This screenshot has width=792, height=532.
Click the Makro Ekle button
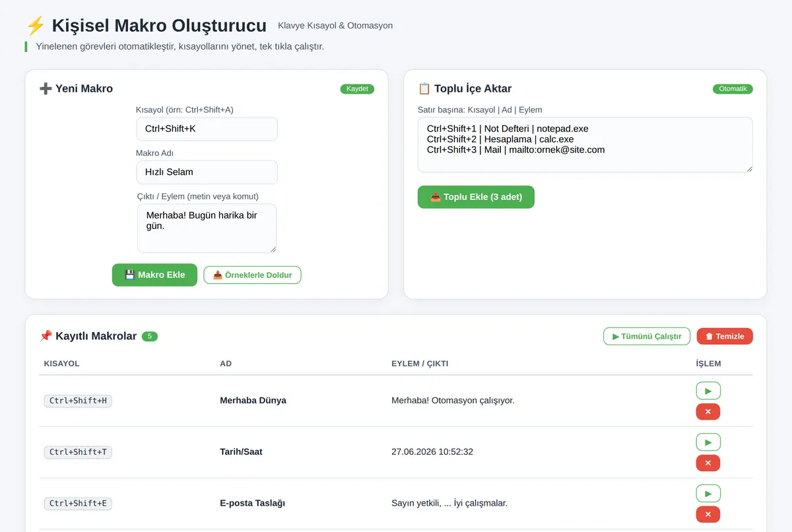154,275
